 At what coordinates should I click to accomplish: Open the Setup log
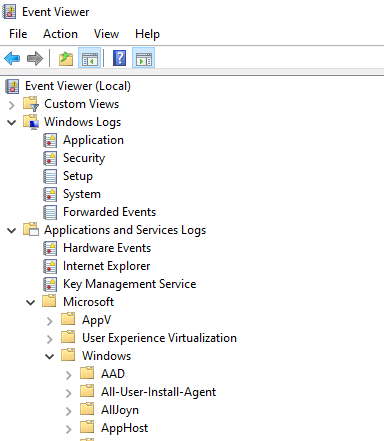(78, 176)
